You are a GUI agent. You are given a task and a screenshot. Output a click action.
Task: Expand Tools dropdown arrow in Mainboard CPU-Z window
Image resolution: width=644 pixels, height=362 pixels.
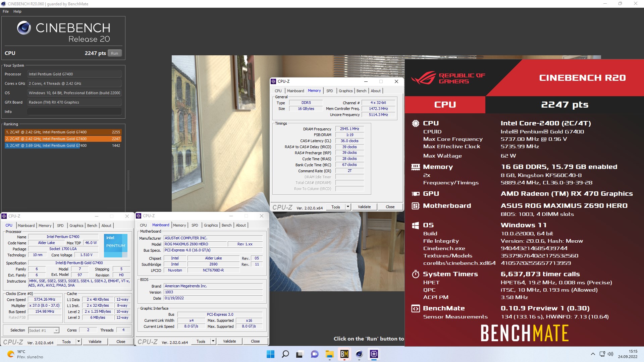213,341
